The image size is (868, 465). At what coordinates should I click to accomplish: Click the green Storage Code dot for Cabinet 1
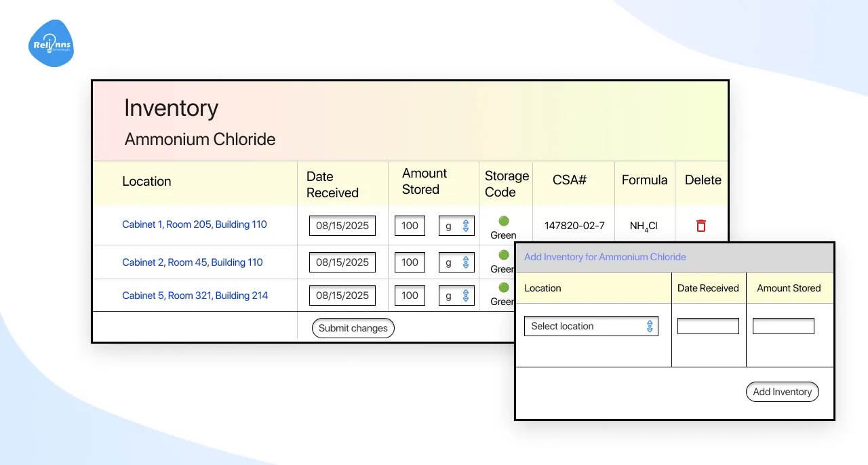(503, 220)
